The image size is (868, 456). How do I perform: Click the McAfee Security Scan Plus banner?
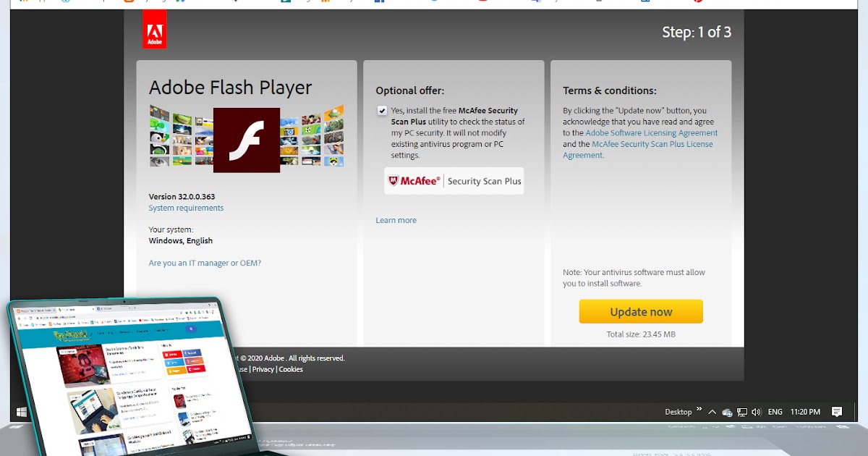pos(454,181)
